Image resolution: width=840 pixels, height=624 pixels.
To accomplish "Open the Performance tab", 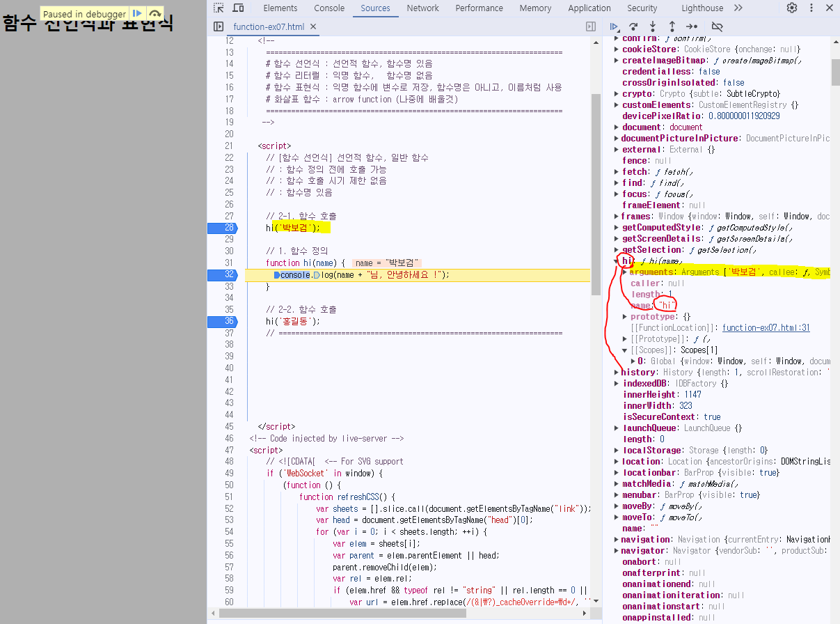I will 480,8.
